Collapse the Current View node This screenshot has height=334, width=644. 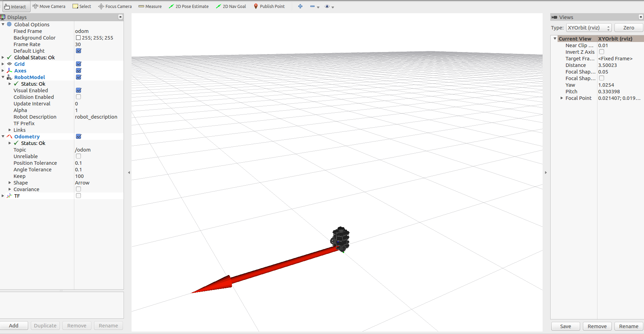(x=555, y=38)
